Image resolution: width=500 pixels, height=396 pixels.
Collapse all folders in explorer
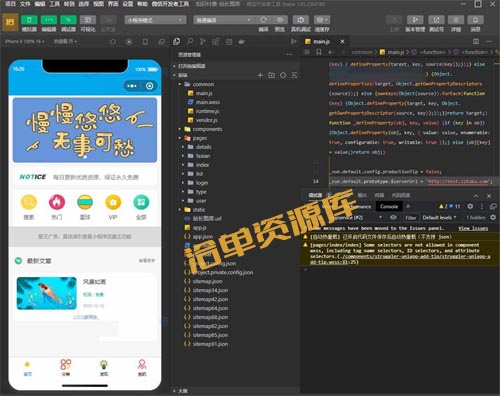pyautogui.click(x=294, y=75)
